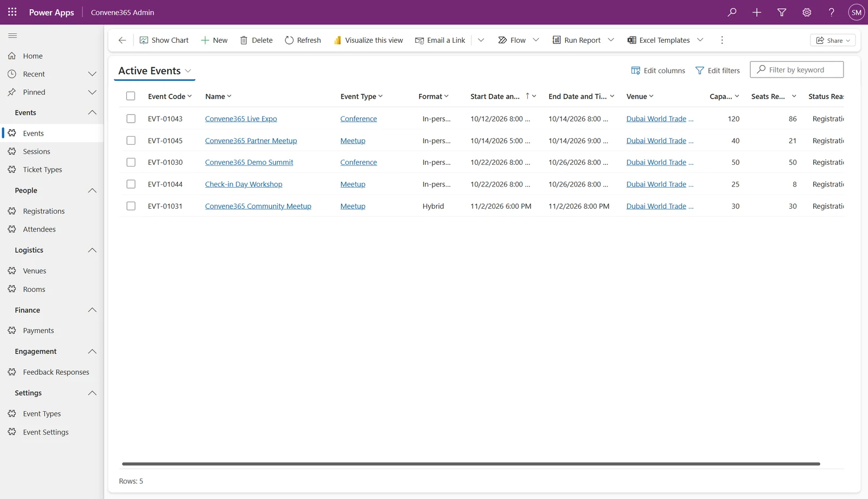Image resolution: width=868 pixels, height=499 pixels.
Task: Click the horizontal scrollbar of the grid
Action: coord(471,464)
